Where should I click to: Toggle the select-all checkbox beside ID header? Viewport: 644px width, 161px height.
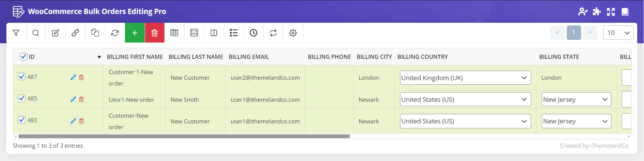(x=23, y=57)
